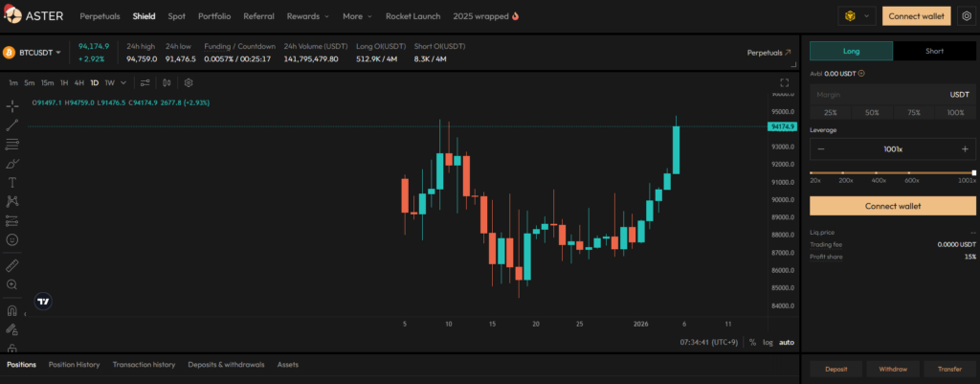The image size is (980, 384).
Task: Switch to Short order side
Action: [x=934, y=52]
